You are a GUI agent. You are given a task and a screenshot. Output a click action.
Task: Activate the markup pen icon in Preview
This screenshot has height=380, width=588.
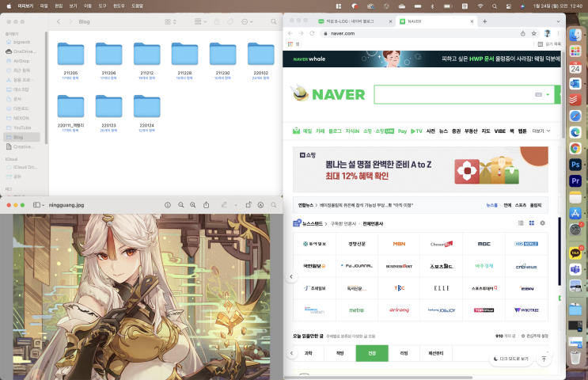224,205
